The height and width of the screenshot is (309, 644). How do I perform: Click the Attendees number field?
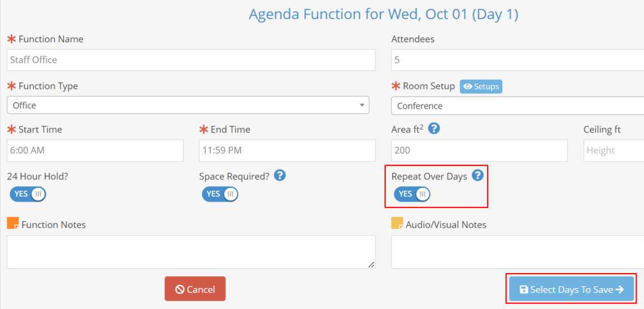(x=518, y=60)
